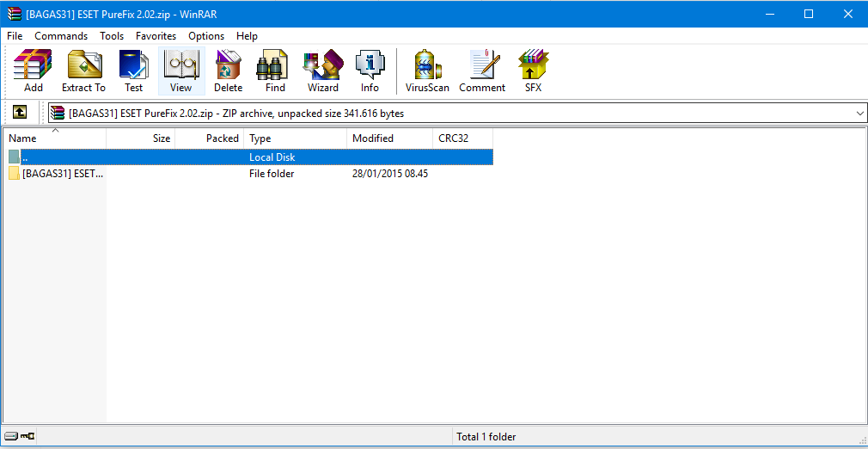Open the Find binoculars tool
868x449 pixels.
(275, 71)
